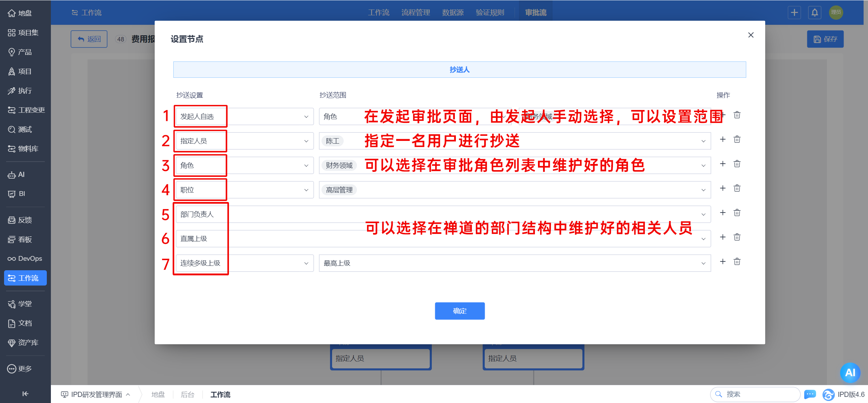The height and width of the screenshot is (403, 868).
Task: Expand the 最高上级 range dropdown
Action: [514, 263]
